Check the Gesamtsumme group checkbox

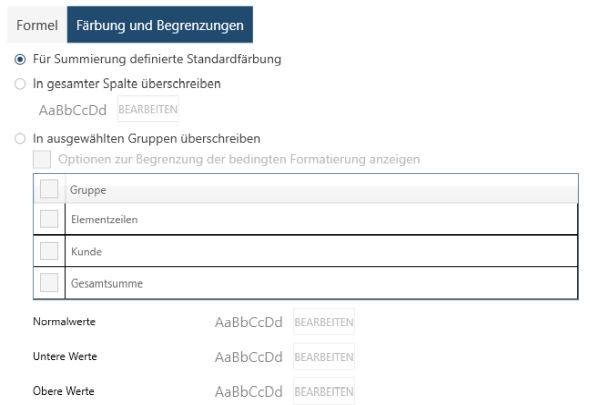tap(49, 283)
